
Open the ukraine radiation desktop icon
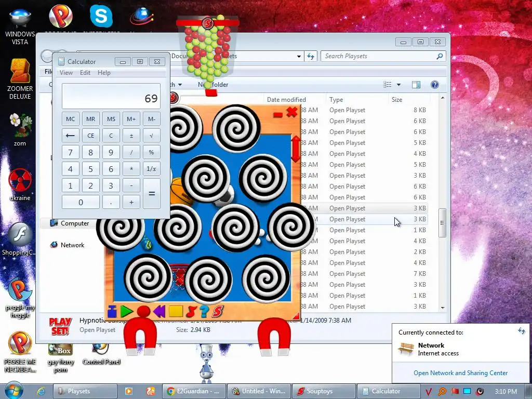tap(20, 184)
